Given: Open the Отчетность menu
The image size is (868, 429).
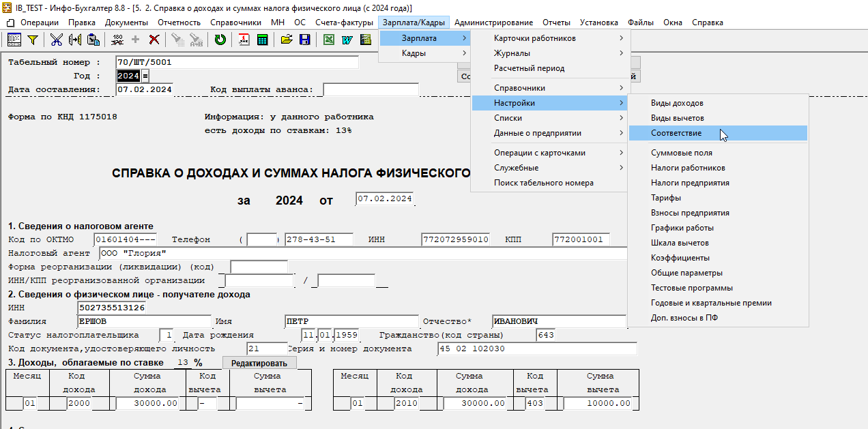Looking at the screenshot, I should [179, 23].
